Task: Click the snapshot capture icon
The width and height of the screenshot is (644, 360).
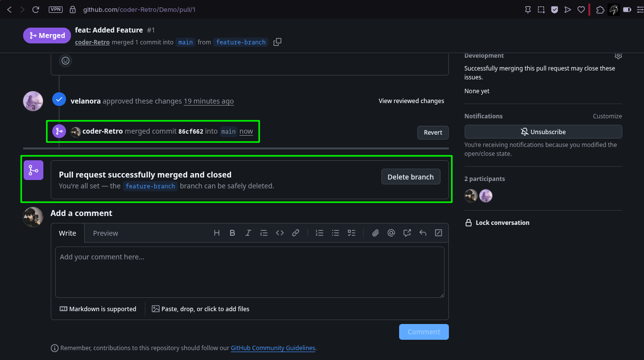Action: (541, 9)
